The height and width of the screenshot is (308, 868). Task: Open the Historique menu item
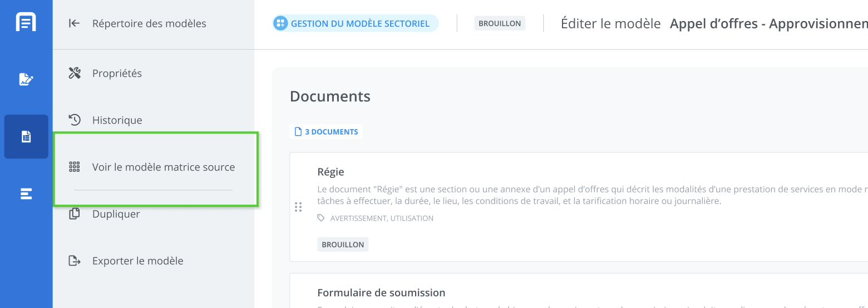(117, 120)
